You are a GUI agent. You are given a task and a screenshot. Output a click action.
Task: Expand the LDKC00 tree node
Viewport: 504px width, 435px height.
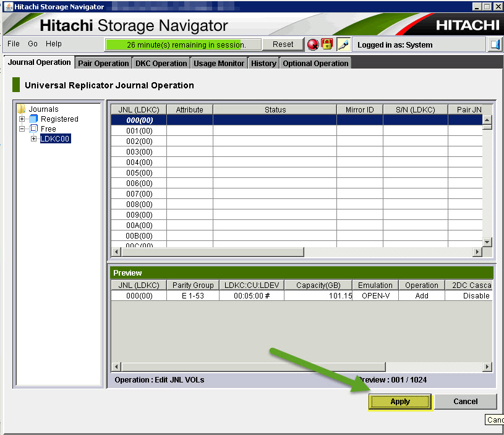tap(33, 139)
